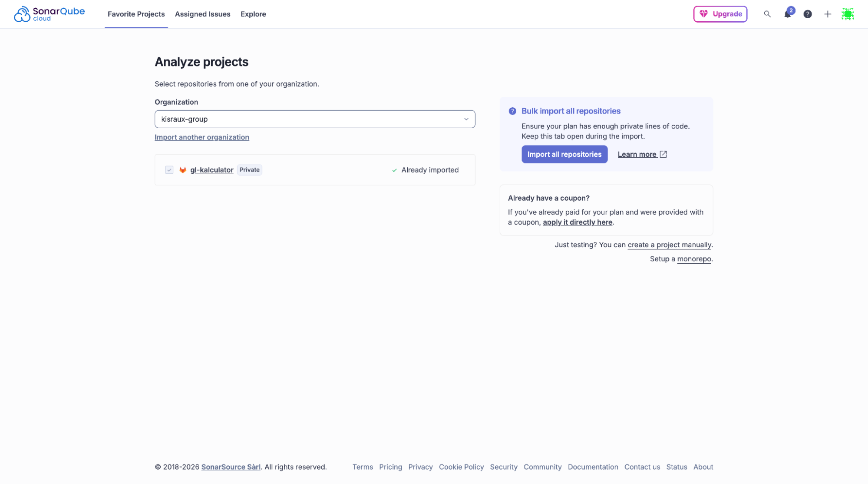Open the green user avatar menu
Image resolution: width=868 pixels, height=484 pixels.
tap(848, 14)
